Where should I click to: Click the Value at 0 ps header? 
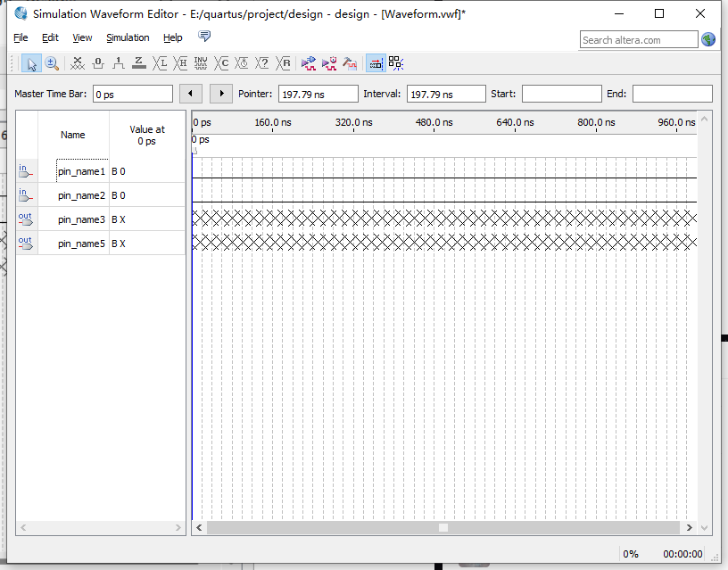(x=147, y=135)
